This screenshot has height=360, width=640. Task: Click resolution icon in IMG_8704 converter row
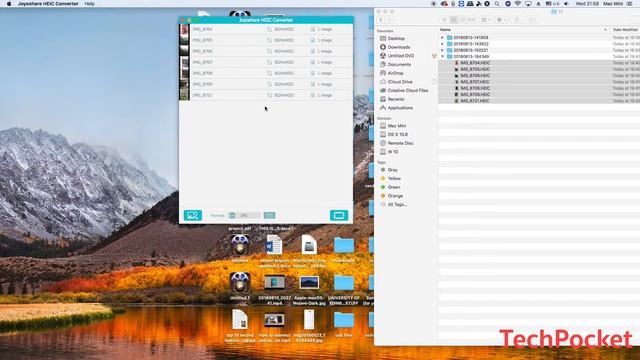tap(269, 29)
